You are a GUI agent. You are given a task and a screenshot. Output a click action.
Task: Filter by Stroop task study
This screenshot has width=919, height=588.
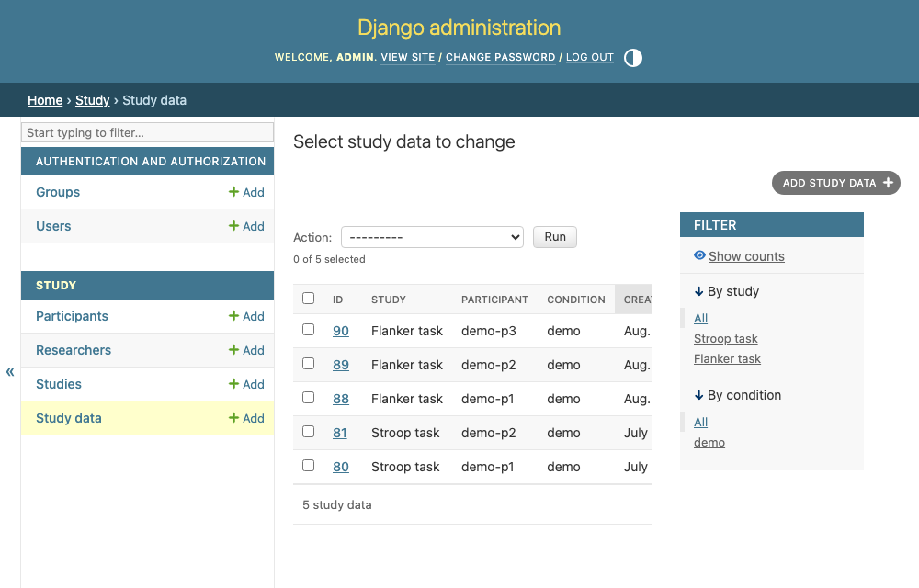coord(726,338)
